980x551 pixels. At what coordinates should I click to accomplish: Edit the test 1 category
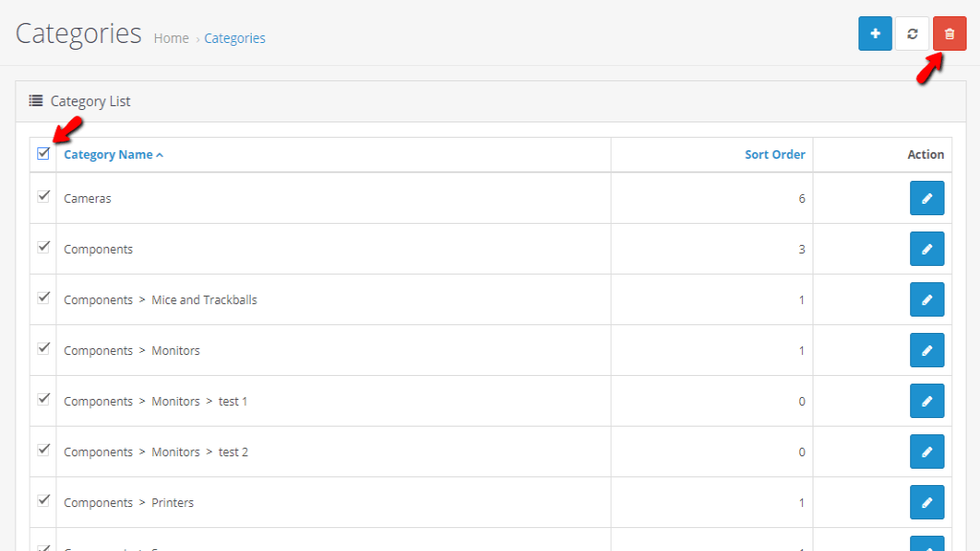(925, 401)
